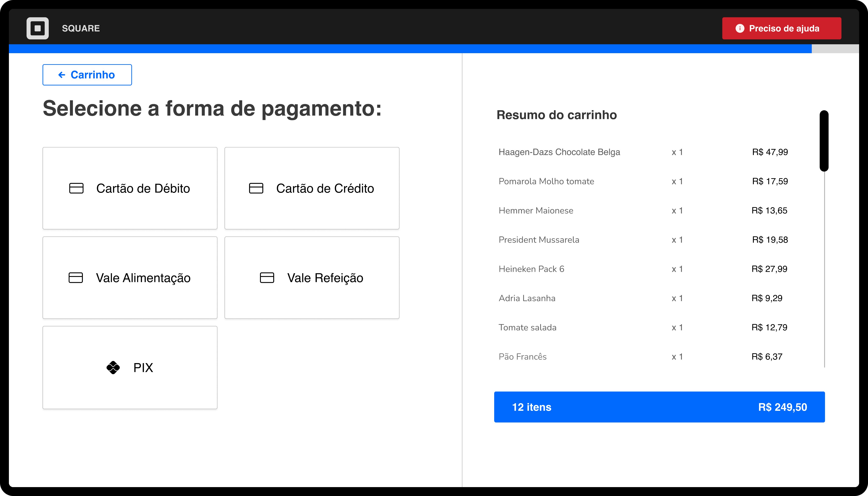Select Cartão de Crédito payment option
The height and width of the screenshot is (496, 868).
coord(312,188)
